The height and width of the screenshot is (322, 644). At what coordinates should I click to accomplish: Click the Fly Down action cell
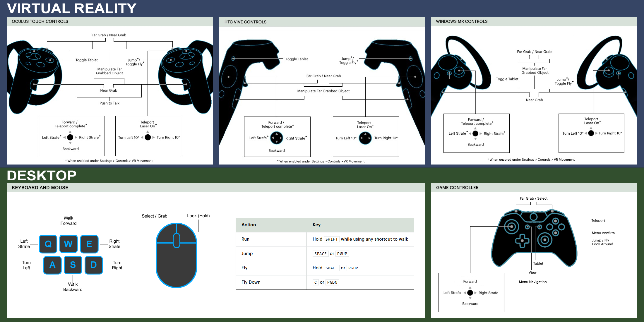271,282
